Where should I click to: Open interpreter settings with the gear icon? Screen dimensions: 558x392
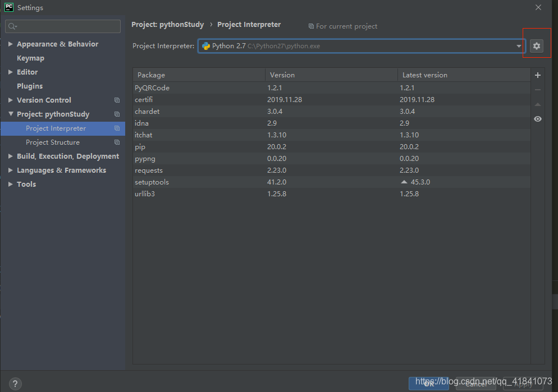click(537, 45)
